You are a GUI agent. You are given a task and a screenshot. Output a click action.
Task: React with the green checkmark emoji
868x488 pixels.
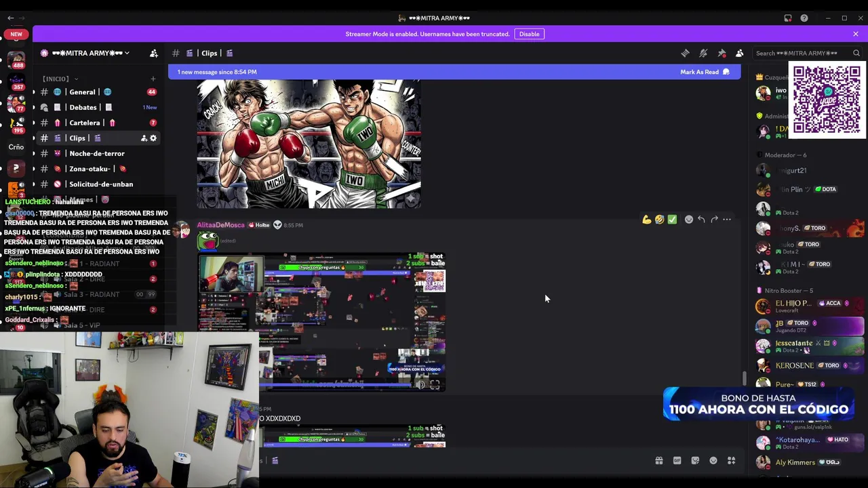click(x=672, y=220)
